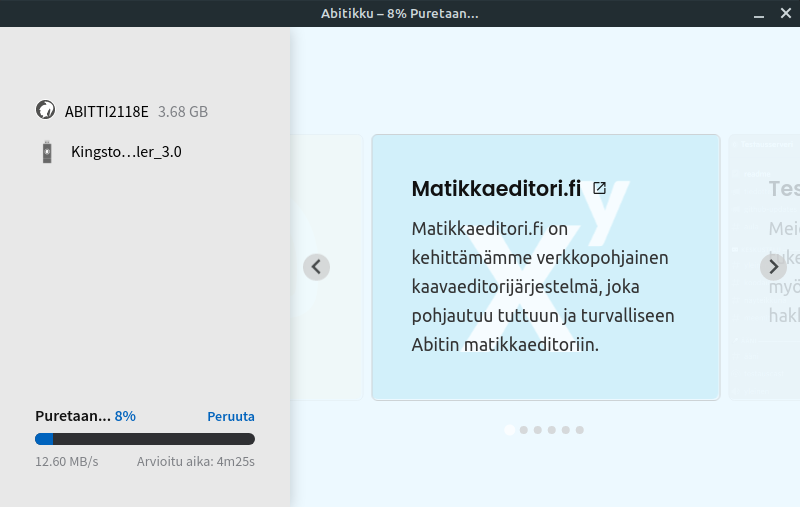
Task: Click the ABITTI2118E image name label
Action: tap(107, 111)
